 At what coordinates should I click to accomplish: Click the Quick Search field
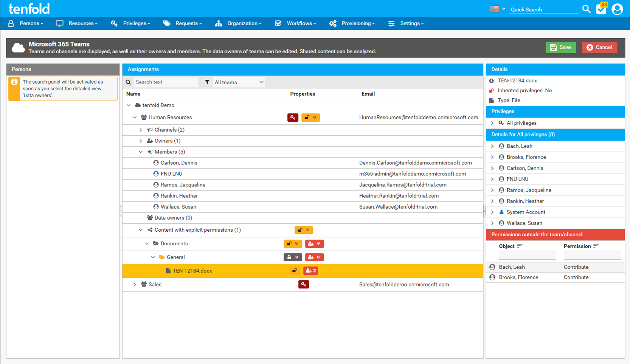(x=544, y=9)
